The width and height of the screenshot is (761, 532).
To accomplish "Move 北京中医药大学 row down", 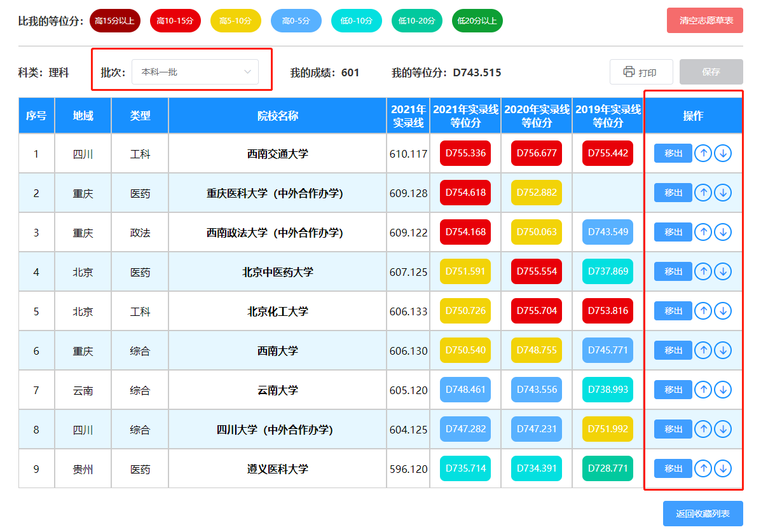I will (723, 271).
